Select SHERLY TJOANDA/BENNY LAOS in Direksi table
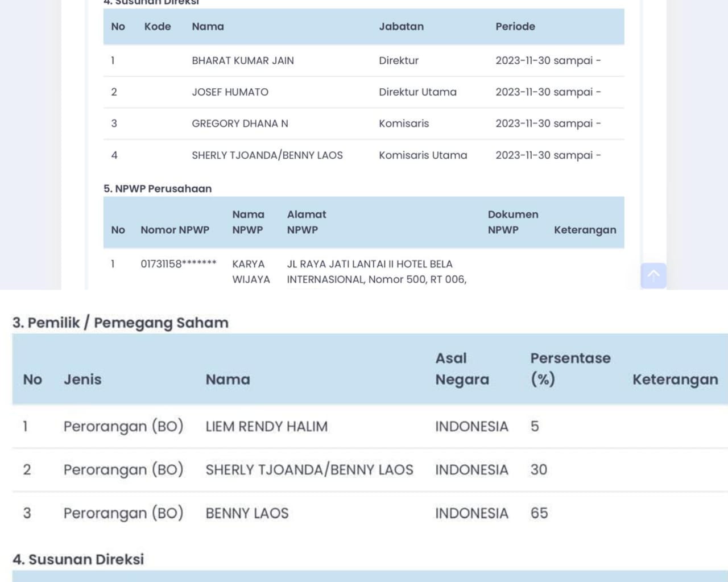 coord(267,155)
